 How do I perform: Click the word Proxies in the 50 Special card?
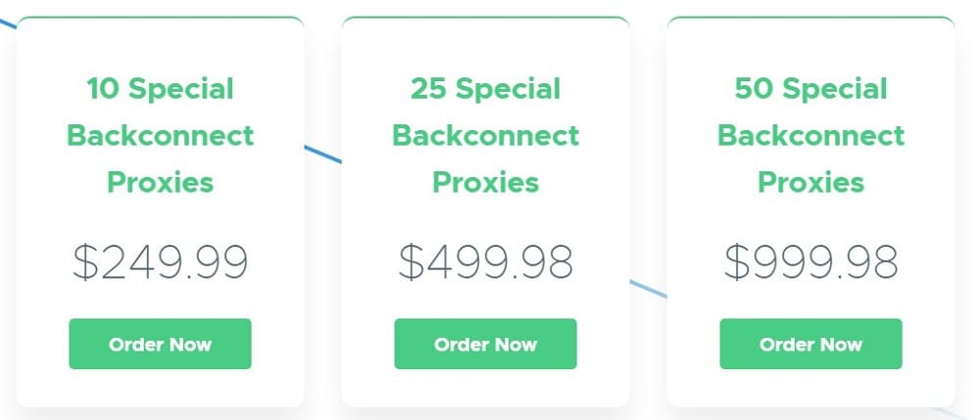click(x=810, y=183)
